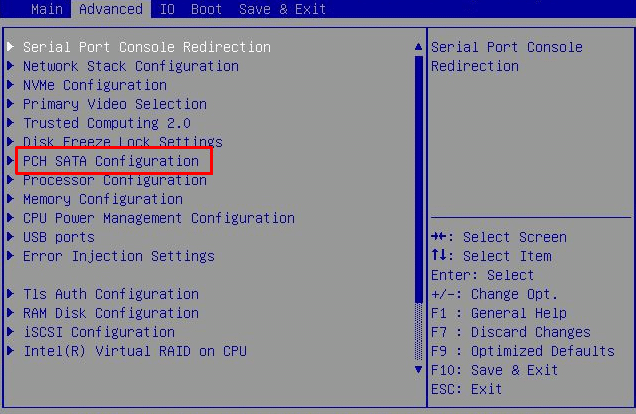Switch to the IO tab

click(x=166, y=9)
